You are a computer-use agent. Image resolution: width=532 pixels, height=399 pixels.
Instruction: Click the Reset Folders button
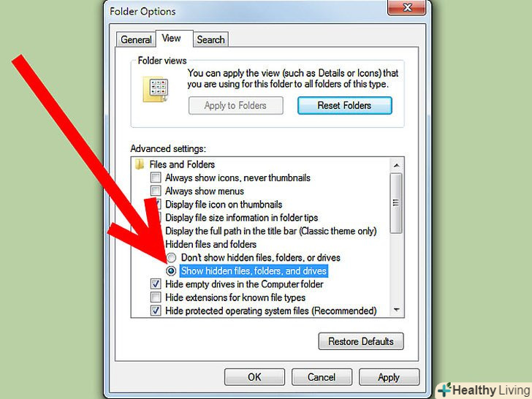(345, 105)
